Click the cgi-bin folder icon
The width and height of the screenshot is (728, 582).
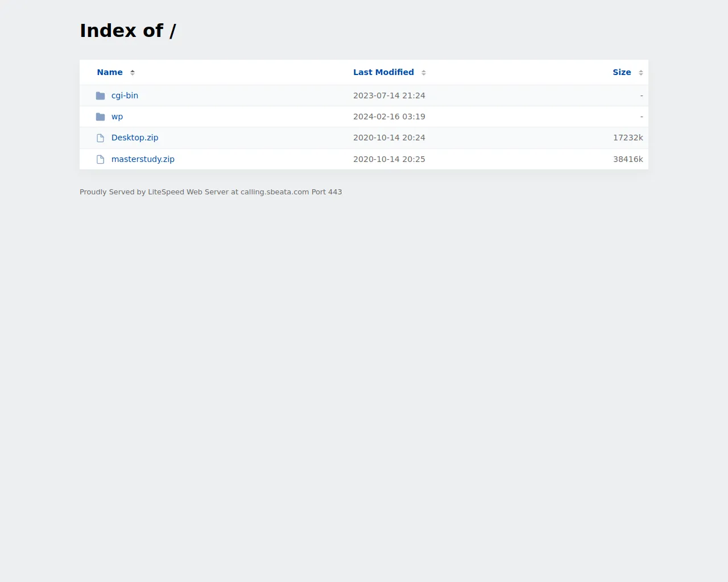click(100, 95)
